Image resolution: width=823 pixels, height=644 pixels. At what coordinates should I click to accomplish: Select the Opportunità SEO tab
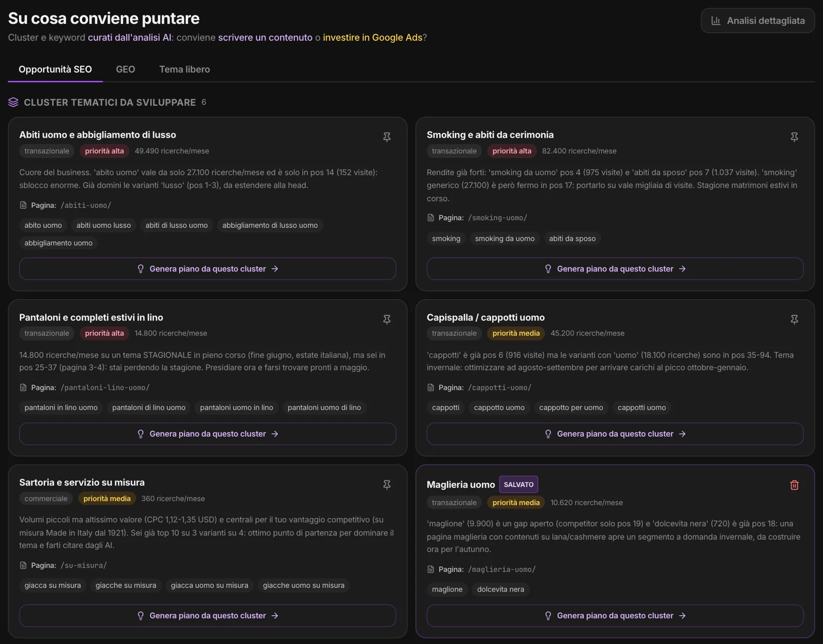(55, 69)
